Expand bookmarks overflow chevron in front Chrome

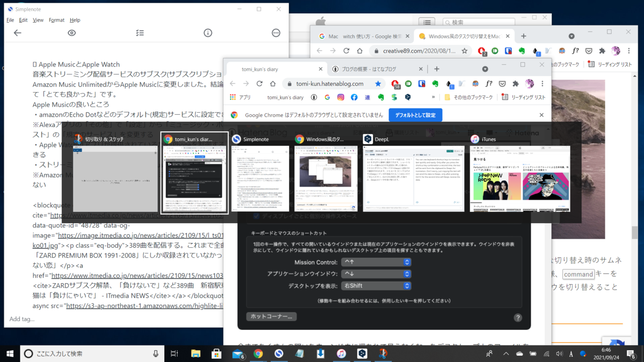point(433,98)
